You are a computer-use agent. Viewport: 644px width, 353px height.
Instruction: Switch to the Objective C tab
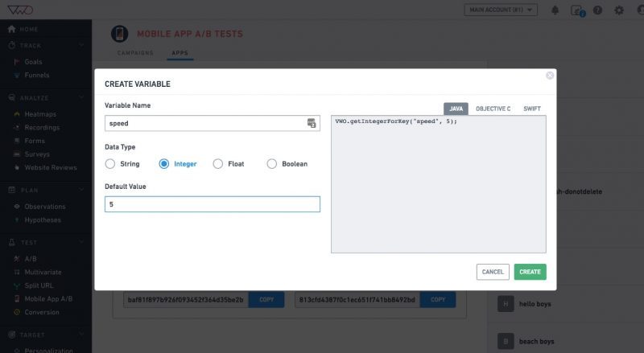(x=493, y=109)
